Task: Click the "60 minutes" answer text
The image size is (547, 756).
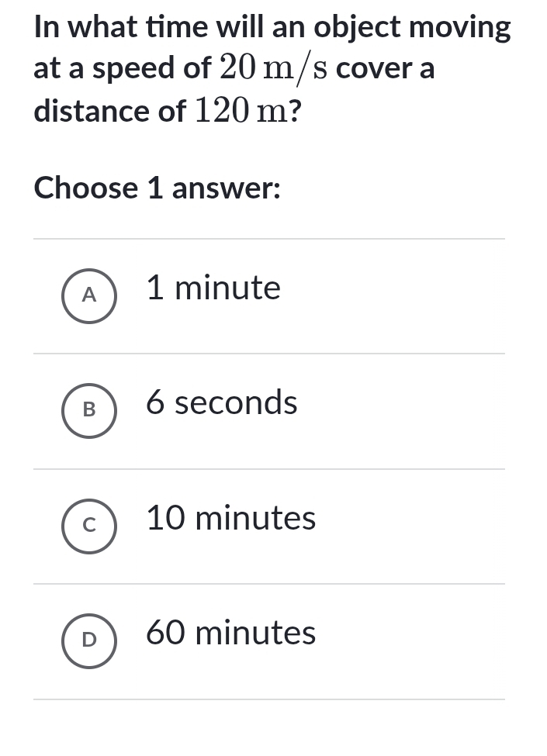Action: 231,633
